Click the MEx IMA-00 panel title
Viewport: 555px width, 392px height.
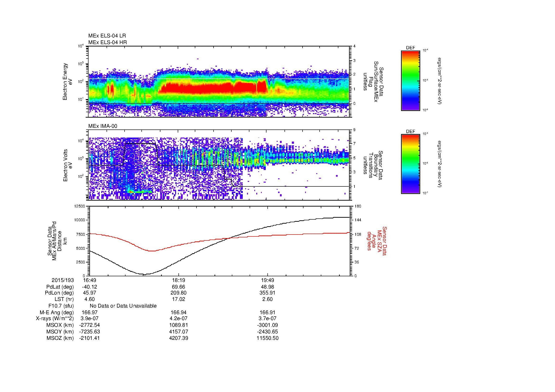coord(103,126)
